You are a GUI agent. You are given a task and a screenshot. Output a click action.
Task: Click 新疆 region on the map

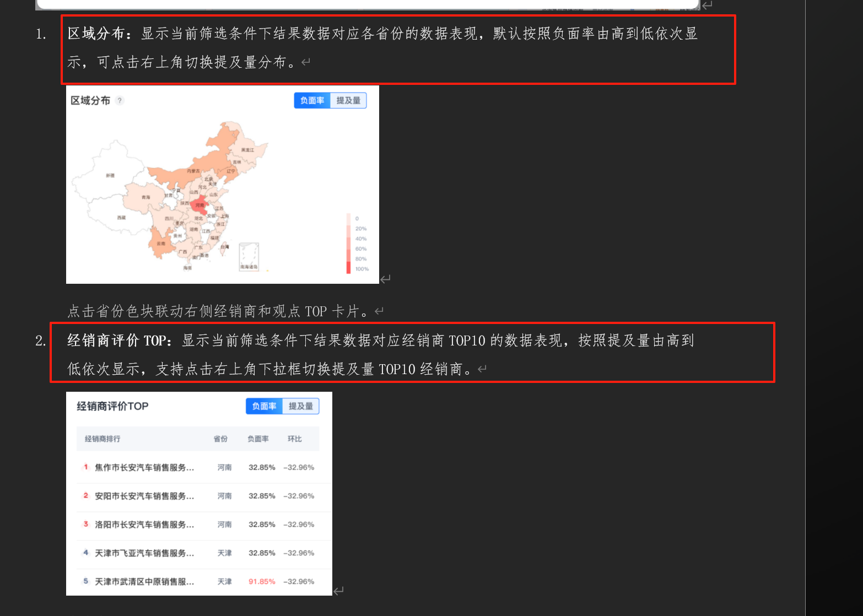[x=110, y=175]
